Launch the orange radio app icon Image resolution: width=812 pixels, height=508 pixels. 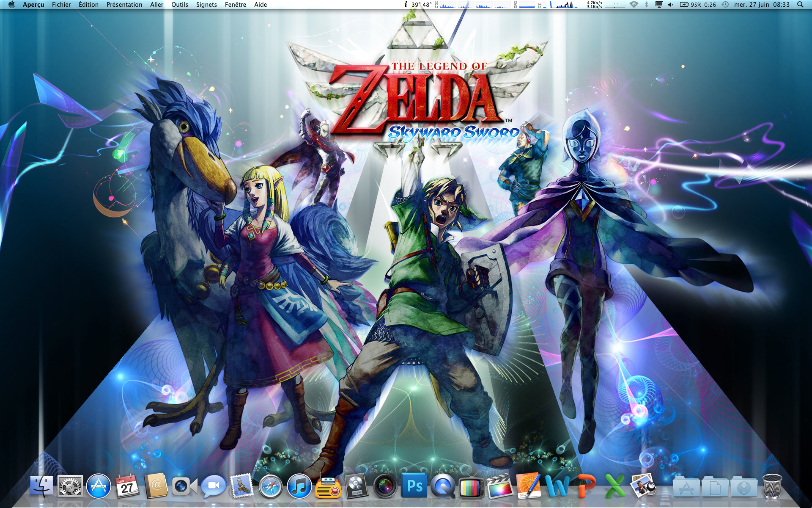pos(328,487)
